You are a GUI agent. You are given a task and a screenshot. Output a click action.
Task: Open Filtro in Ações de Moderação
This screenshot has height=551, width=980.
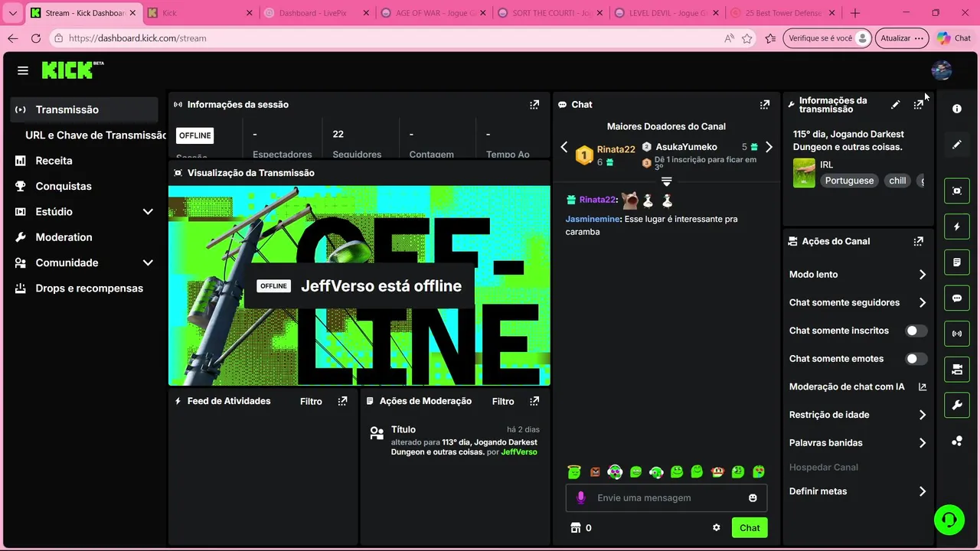503,401
